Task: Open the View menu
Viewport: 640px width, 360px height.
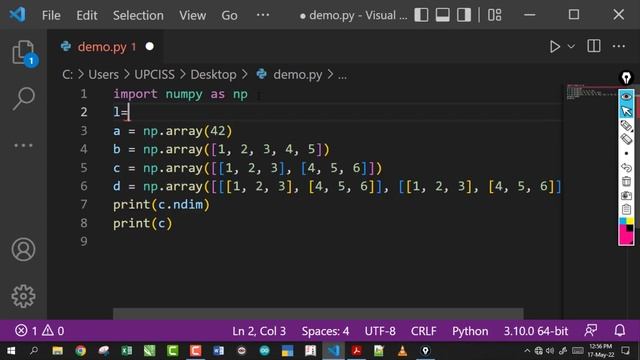Action: click(x=192, y=16)
